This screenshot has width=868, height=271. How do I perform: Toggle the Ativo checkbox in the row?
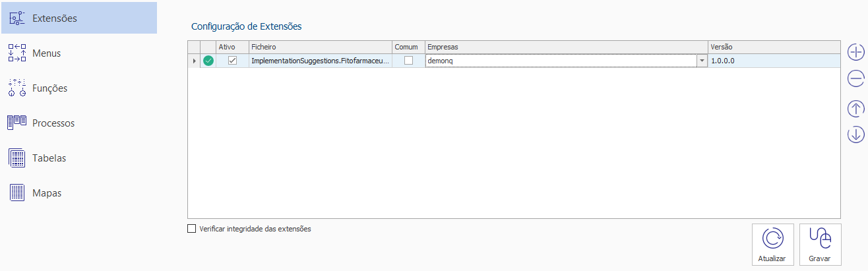coord(232,61)
